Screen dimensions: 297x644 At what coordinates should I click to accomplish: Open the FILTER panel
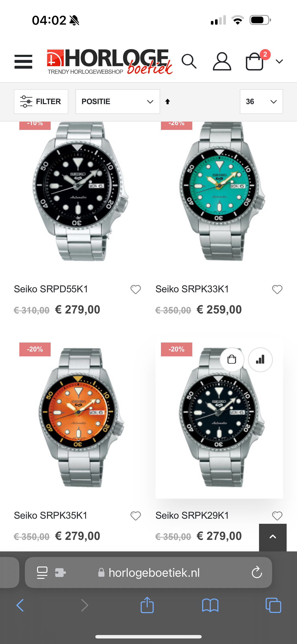[41, 102]
